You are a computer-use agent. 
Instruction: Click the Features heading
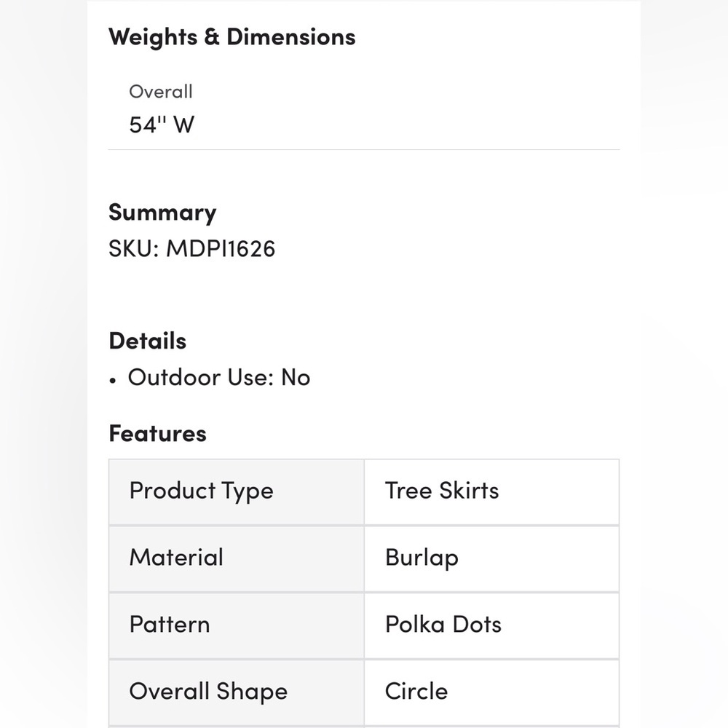pos(157,434)
